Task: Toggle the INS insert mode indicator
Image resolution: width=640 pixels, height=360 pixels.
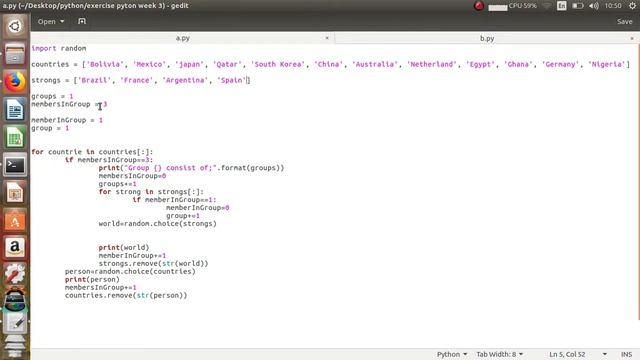Action: (626, 354)
